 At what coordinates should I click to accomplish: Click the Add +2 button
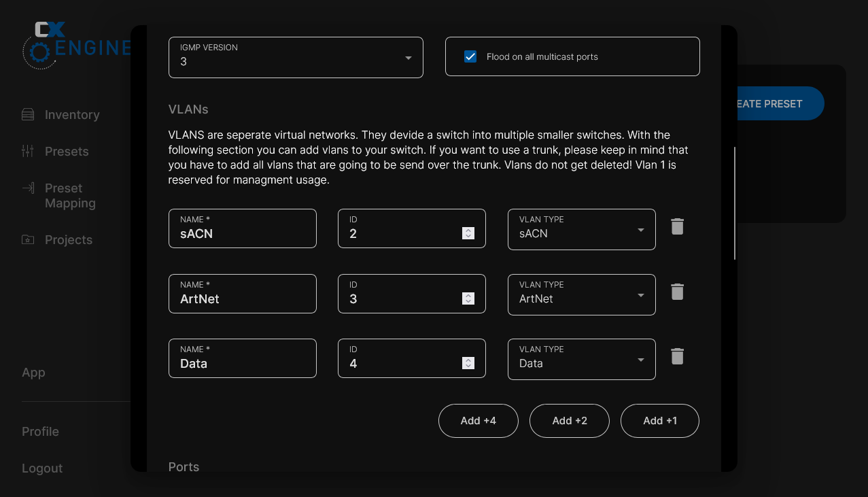pos(569,421)
